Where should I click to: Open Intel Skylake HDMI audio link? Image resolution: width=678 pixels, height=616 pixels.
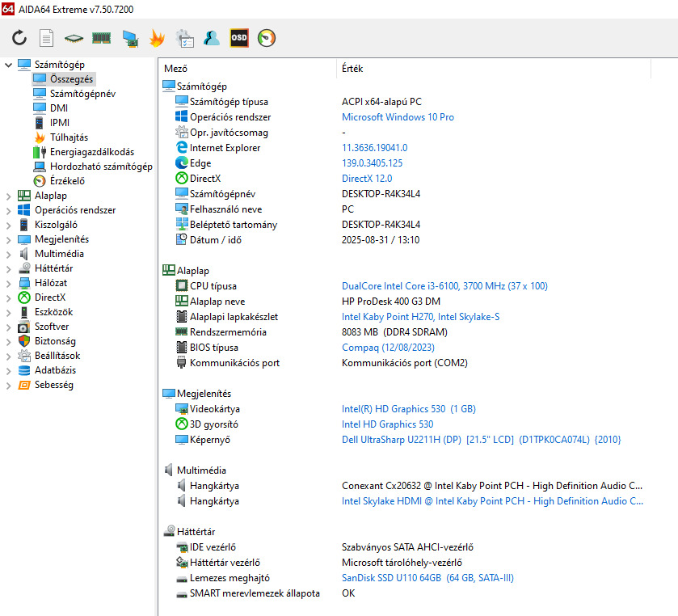[x=492, y=501]
